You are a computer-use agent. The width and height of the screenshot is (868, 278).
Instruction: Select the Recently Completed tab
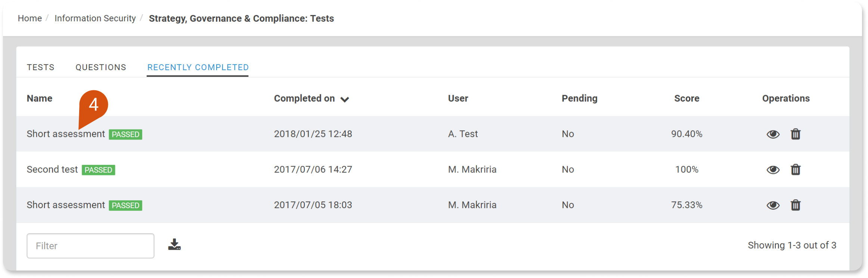198,67
